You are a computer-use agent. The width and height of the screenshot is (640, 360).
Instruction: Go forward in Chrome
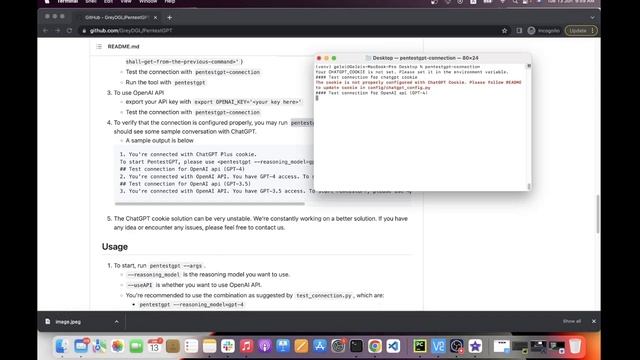coord(58,31)
